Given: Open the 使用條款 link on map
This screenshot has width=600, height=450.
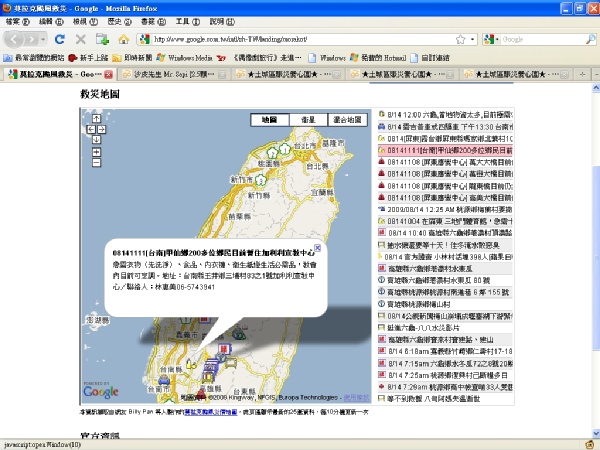Looking at the screenshot, I should (356, 398).
